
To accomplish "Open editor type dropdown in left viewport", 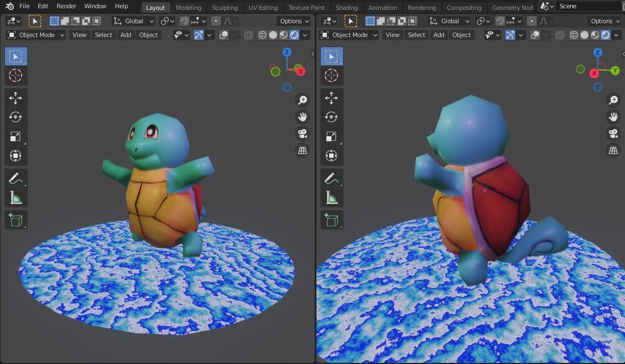I will tap(14, 21).
